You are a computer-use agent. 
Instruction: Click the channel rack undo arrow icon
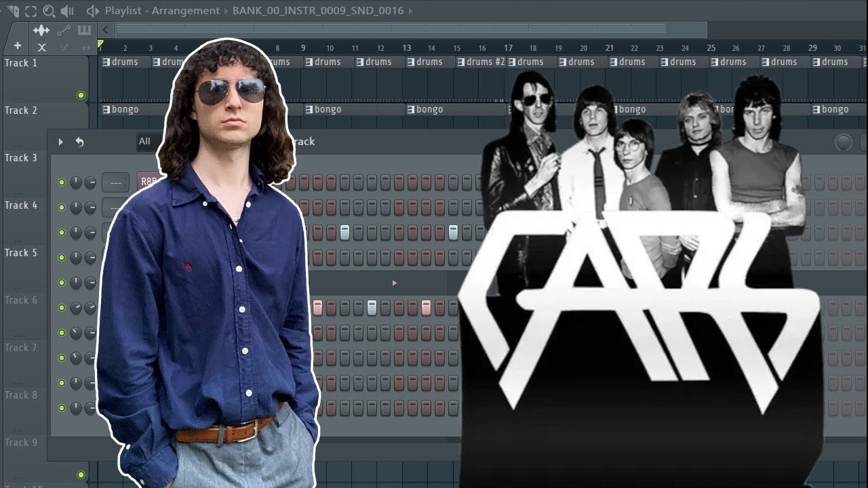point(79,142)
